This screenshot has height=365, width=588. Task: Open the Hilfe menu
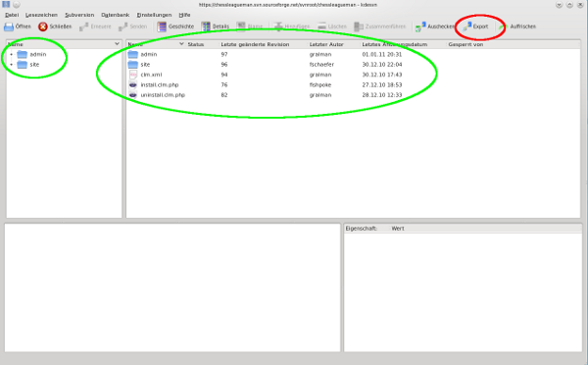tap(184, 15)
